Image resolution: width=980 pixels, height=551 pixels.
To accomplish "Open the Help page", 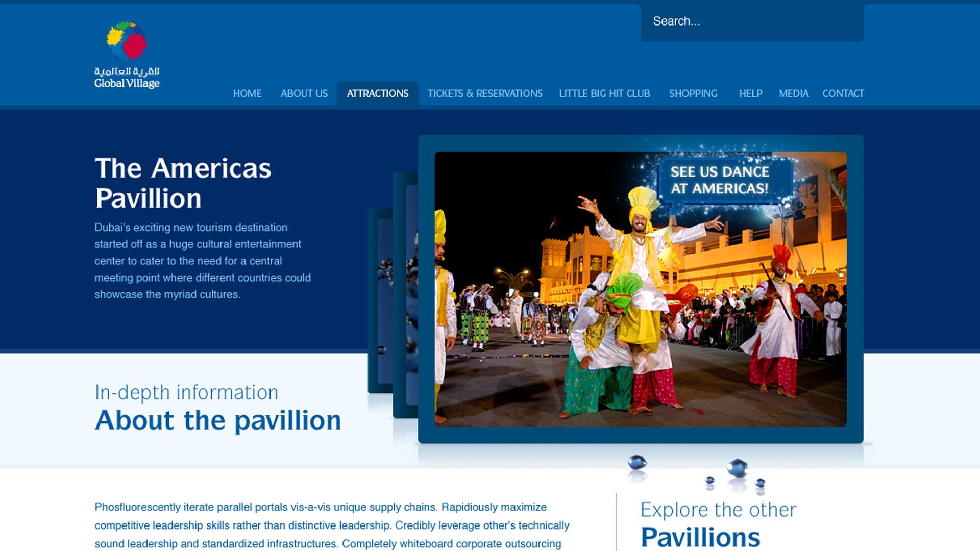I will 750,94.
